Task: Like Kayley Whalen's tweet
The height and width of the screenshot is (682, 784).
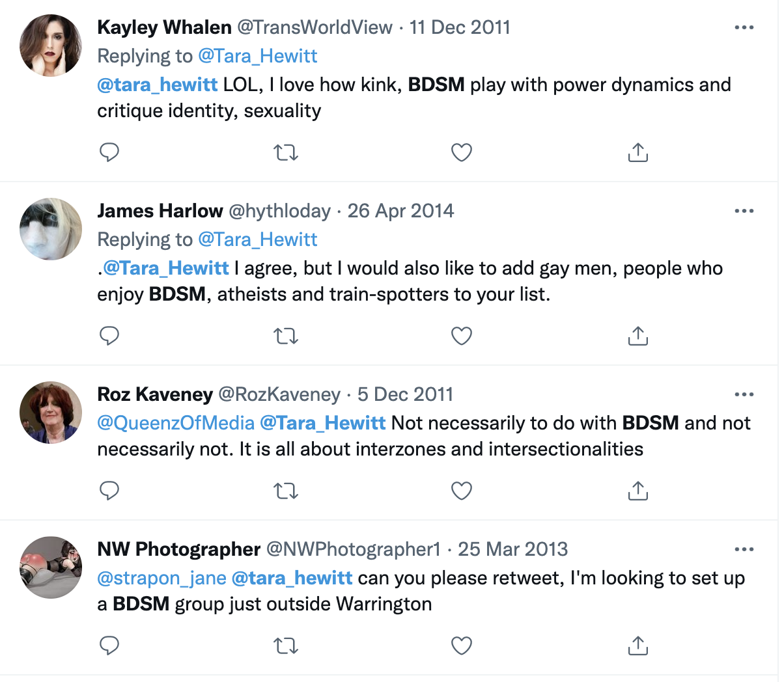Action: tap(461, 152)
